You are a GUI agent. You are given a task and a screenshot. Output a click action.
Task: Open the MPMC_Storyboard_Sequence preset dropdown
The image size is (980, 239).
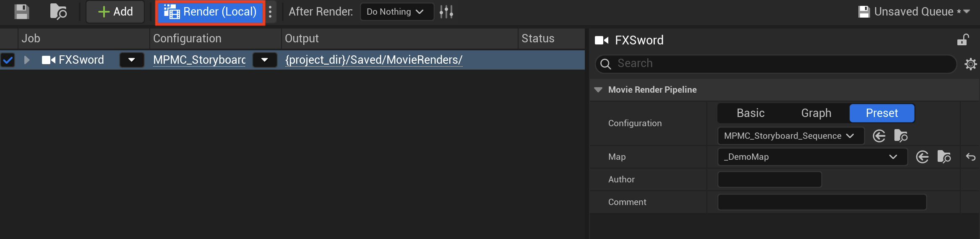pyautogui.click(x=791, y=136)
